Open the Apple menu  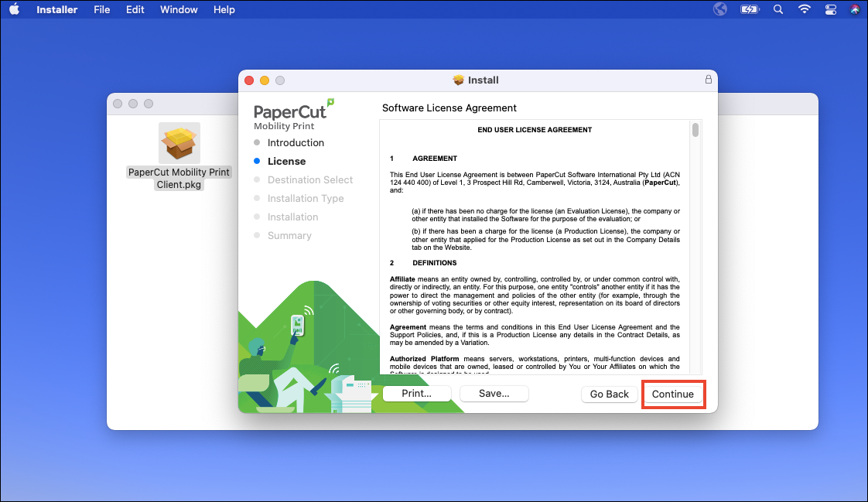pyautogui.click(x=14, y=9)
